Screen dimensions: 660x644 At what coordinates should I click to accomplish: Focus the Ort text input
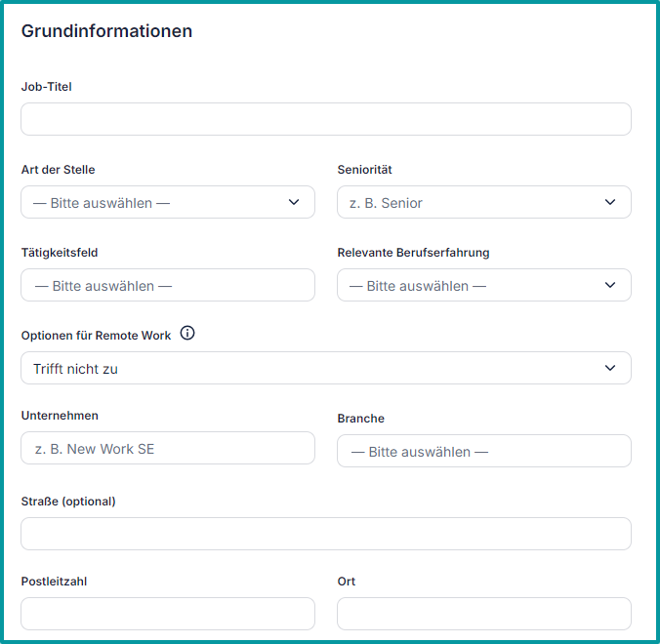click(483, 614)
